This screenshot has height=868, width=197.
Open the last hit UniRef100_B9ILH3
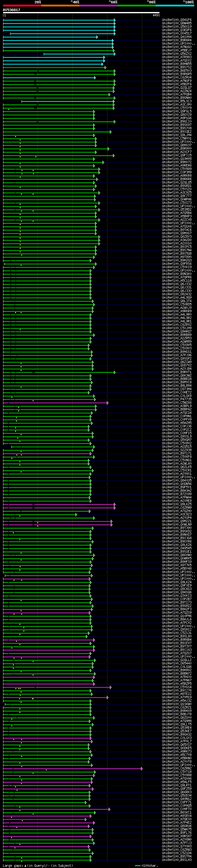(x=177, y=860)
